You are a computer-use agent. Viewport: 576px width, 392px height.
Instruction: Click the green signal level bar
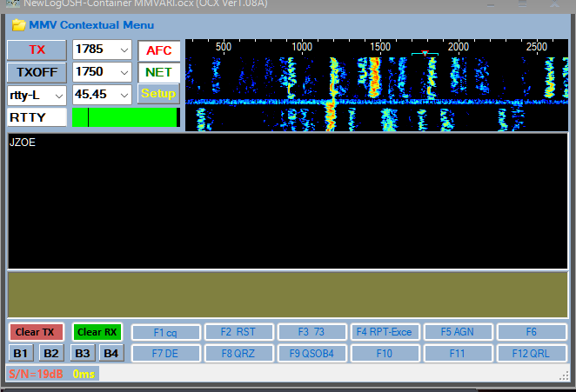pyautogui.click(x=126, y=117)
